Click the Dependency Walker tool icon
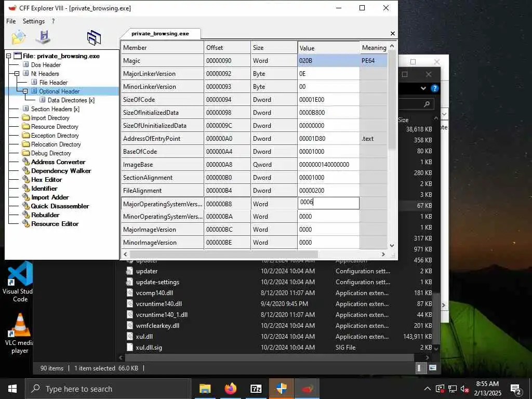Viewport: 532px width, 399px height. coord(26,170)
